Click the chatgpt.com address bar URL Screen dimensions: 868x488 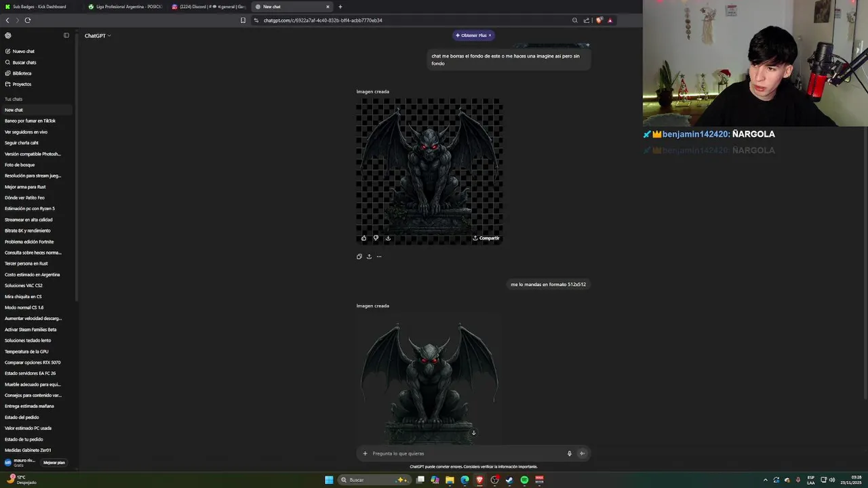pos(323,20)
